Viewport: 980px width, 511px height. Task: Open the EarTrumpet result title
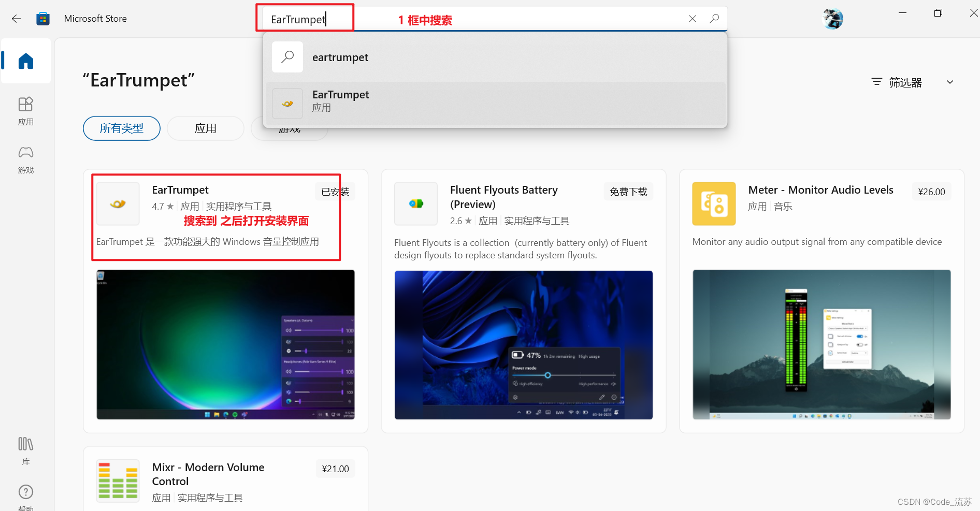[x=180, y=190]
